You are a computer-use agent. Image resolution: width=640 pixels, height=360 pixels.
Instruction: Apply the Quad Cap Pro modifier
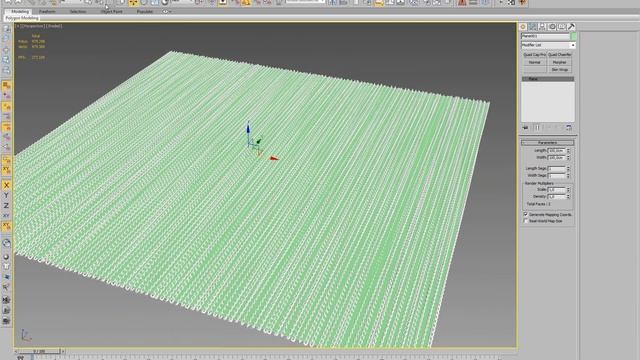point(535,55)
